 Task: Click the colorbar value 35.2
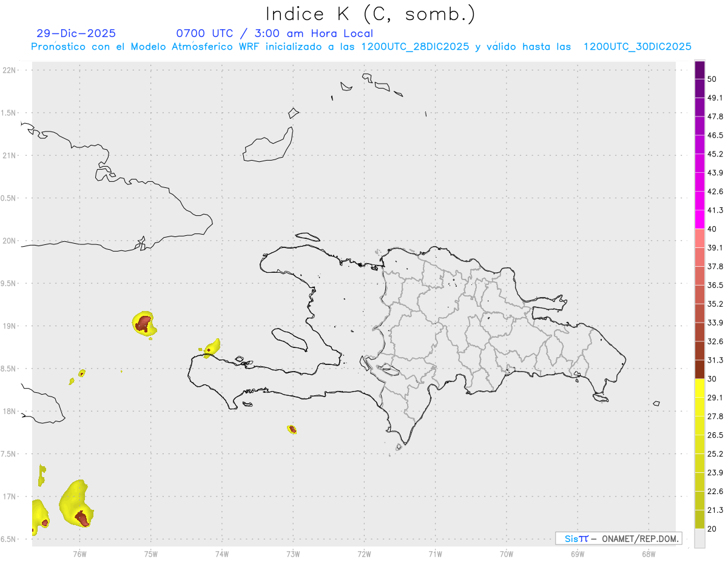click(715, 304)
